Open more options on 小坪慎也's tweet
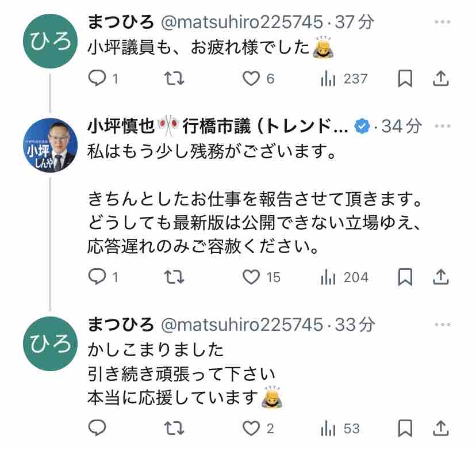 point(442,125)
